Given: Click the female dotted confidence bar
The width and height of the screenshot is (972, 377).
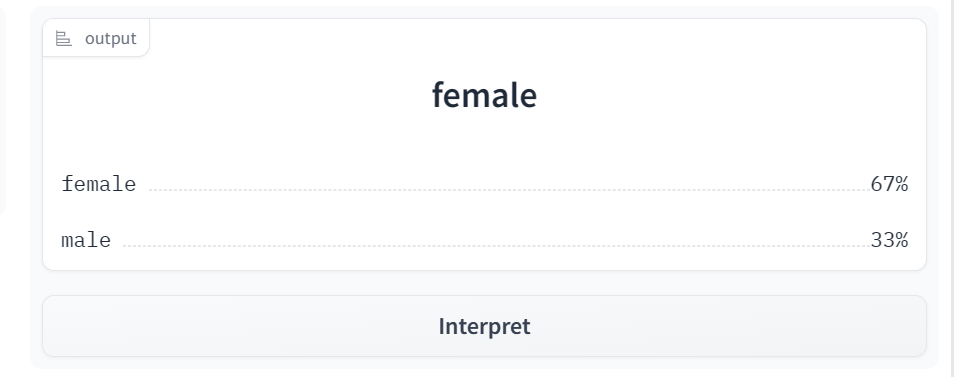Looking at the screenshot, I should coord(510,190).
